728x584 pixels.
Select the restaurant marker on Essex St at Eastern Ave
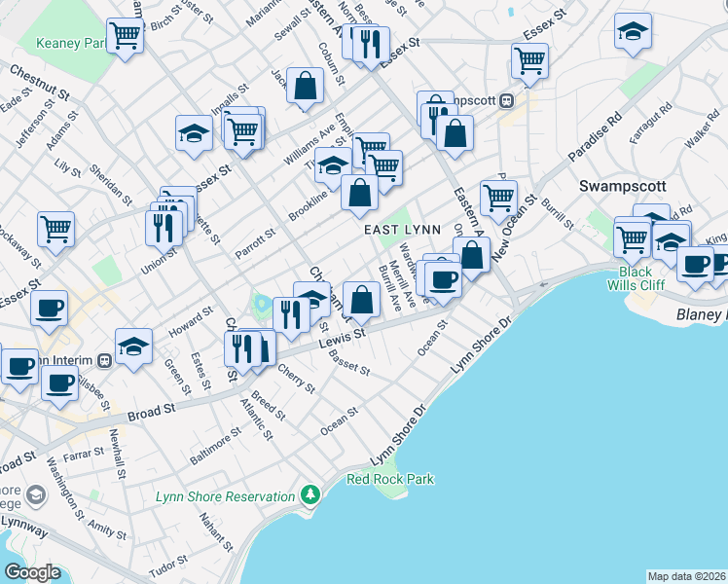[371, 48]
